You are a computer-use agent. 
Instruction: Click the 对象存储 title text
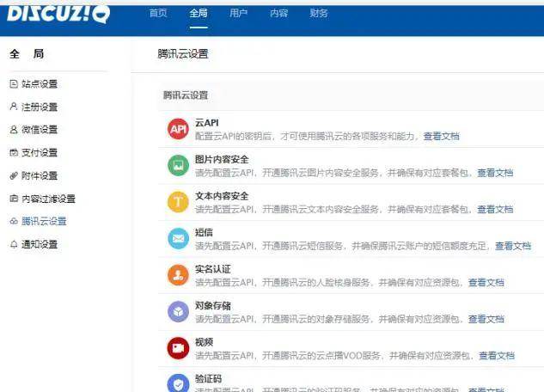[x=212, y=306]
